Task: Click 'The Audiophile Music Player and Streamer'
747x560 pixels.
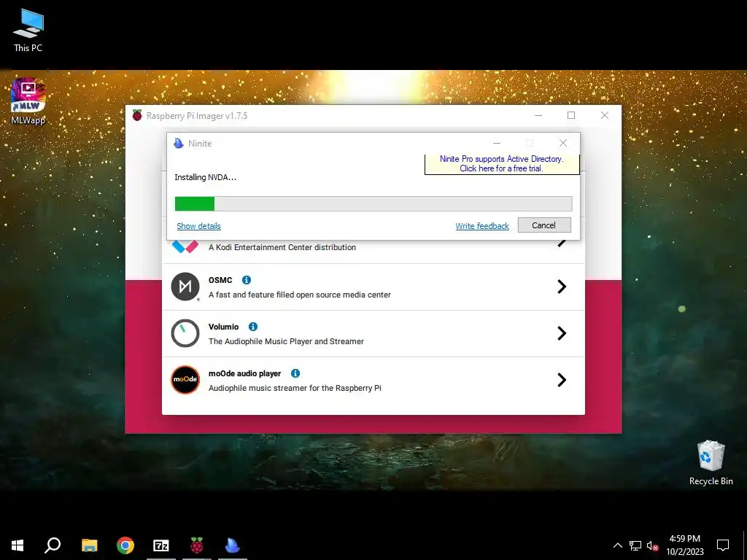Action: click(286, 341)
